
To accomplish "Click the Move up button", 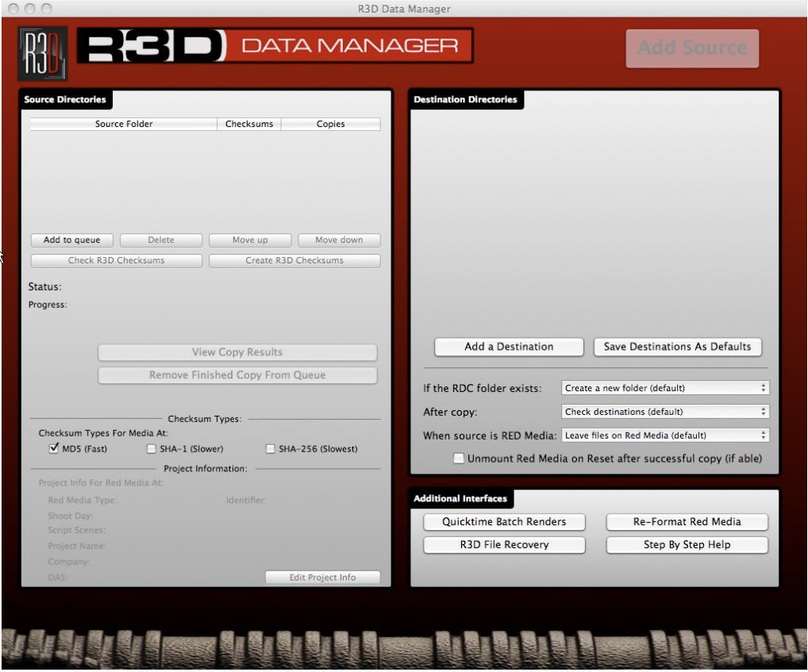I will point(250,240).
